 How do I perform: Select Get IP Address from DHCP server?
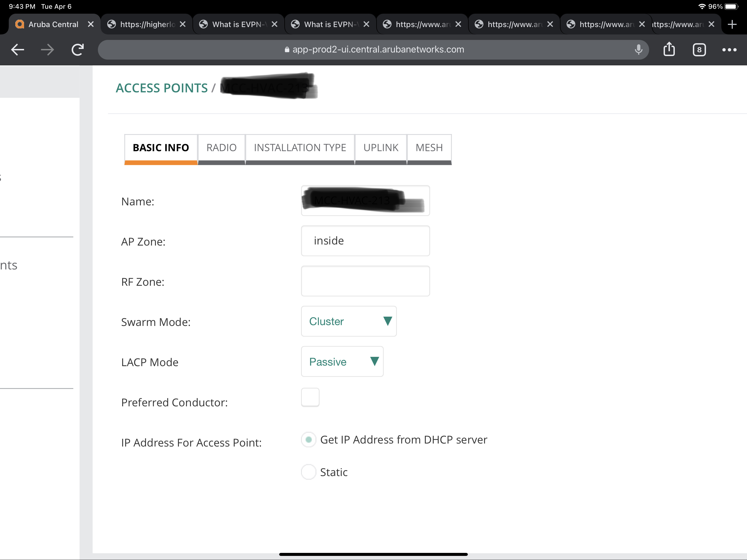click(x=308, y=440)
